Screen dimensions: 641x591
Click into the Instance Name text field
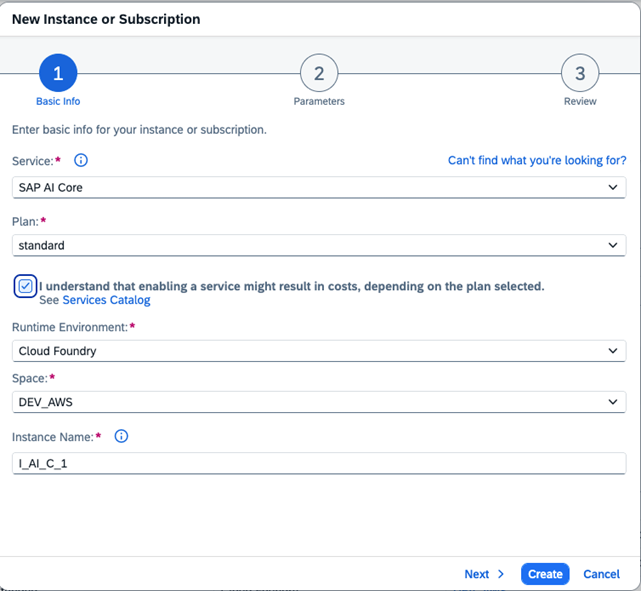tap(319, 463)
